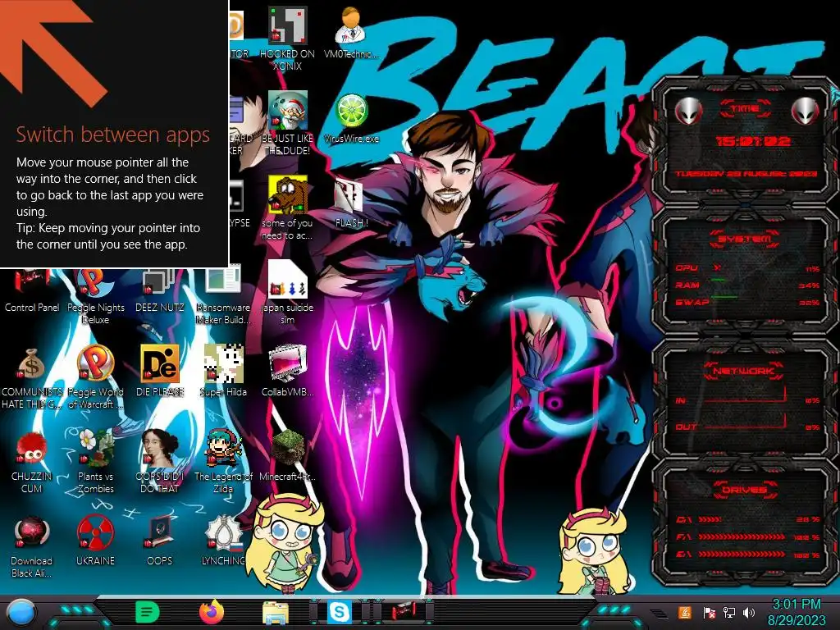The width and height of the screenshot is (840, 630).
Task: Open the clock showing 3:01 PM
Action: pyautogui.click(x=796, y=612)
